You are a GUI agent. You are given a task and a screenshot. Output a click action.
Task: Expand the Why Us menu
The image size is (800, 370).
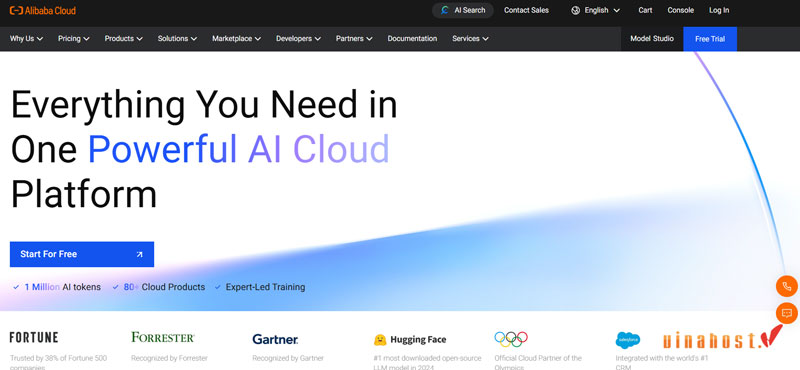26,39
